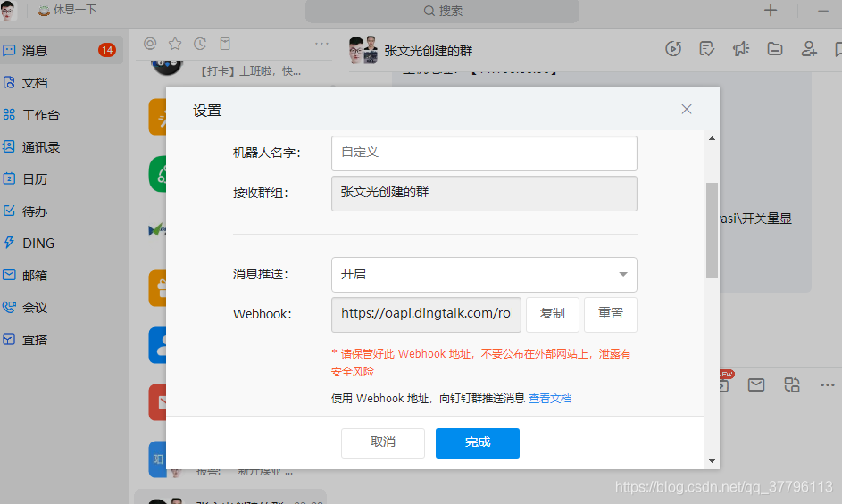The width and height of the screenshot is (842, 504).
Task: Open the more options dots above conversation list
Action: tap(321, 44)
